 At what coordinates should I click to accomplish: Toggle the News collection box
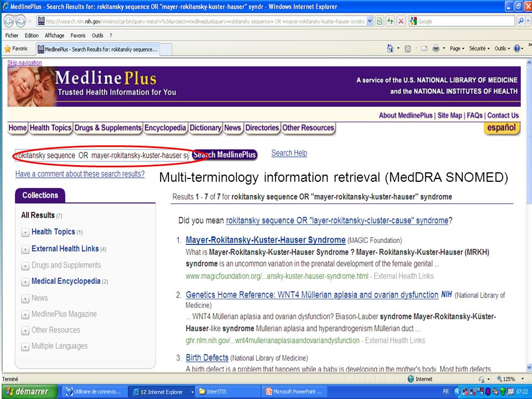[x=25, y=299]
